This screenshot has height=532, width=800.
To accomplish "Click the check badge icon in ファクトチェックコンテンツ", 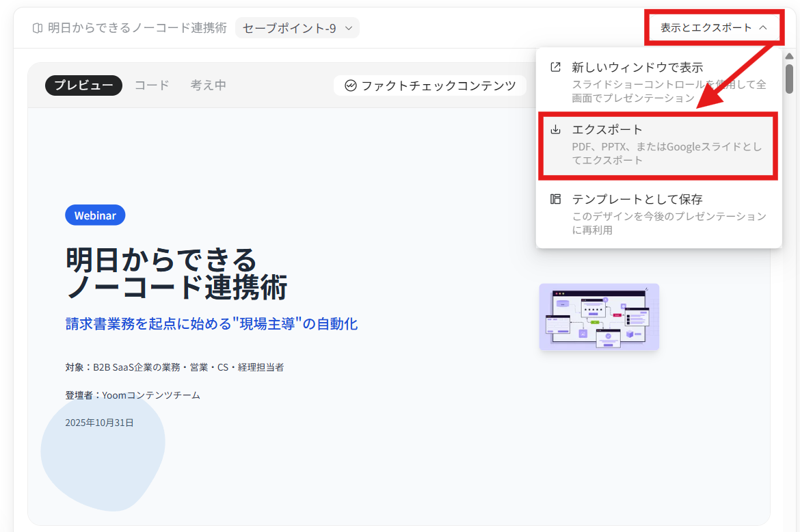I will (351, 85).
